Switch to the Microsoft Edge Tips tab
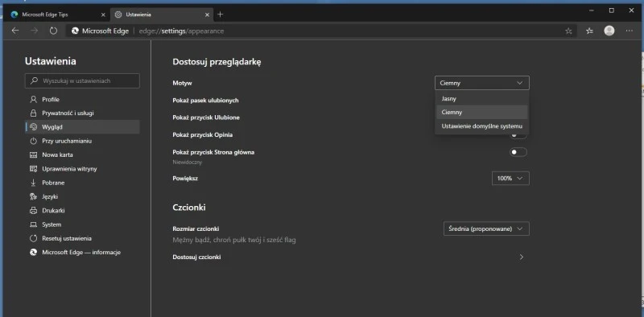 click(x=57, y=14)
